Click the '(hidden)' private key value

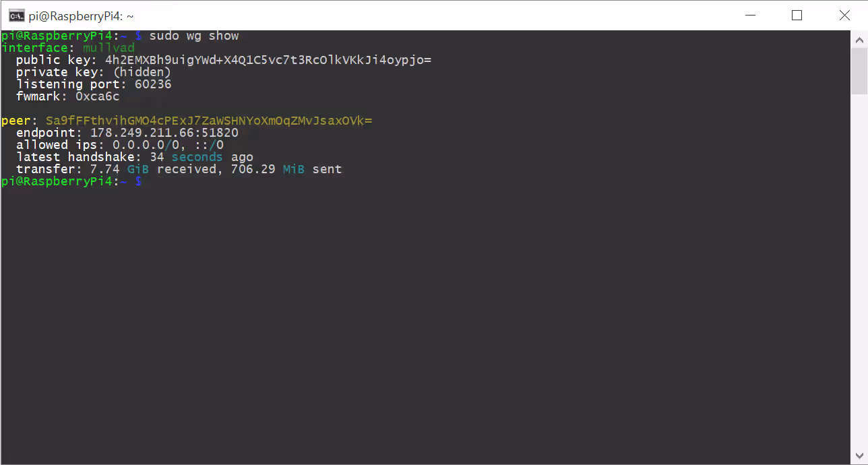click(142, 72)
